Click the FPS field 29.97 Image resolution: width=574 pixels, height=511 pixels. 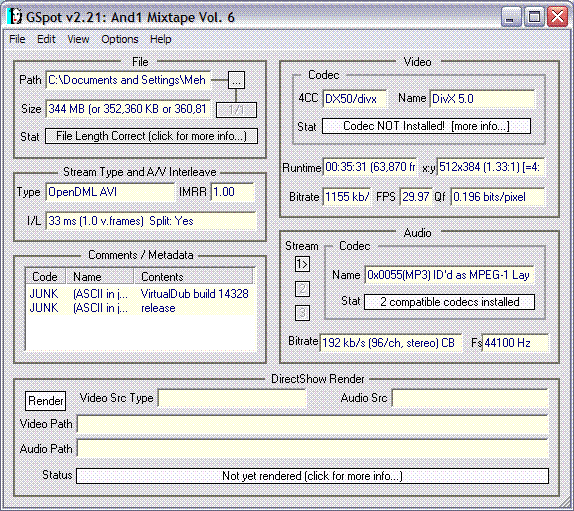click(x=416, y=197)
